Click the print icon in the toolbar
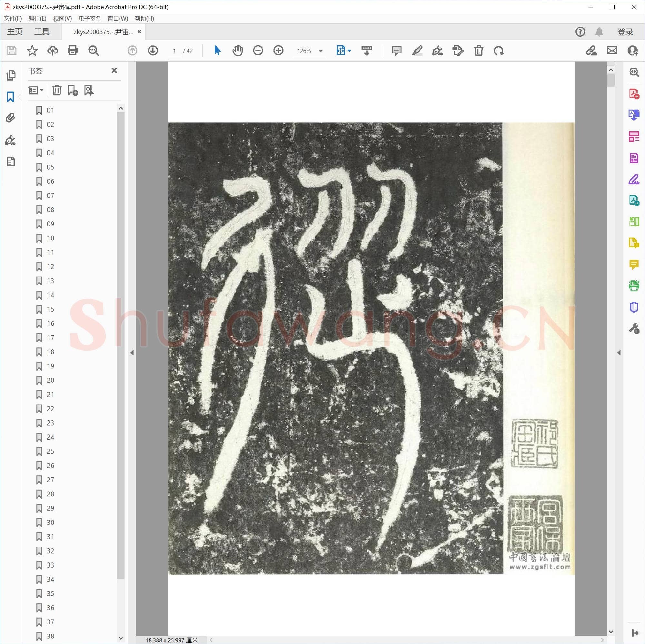 (73, 50)
